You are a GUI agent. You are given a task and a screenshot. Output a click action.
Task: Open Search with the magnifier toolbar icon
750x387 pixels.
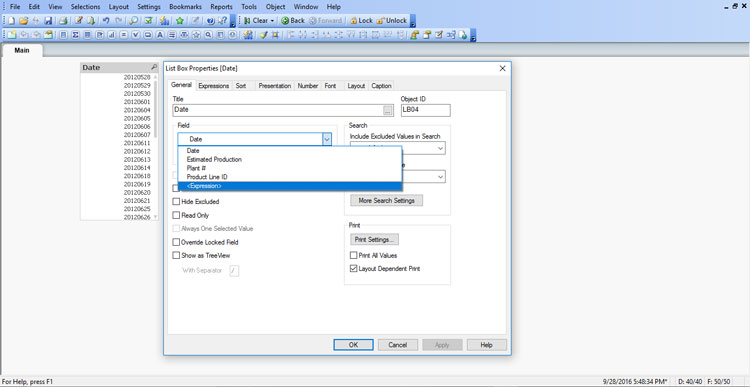click(x=133, y=21)
